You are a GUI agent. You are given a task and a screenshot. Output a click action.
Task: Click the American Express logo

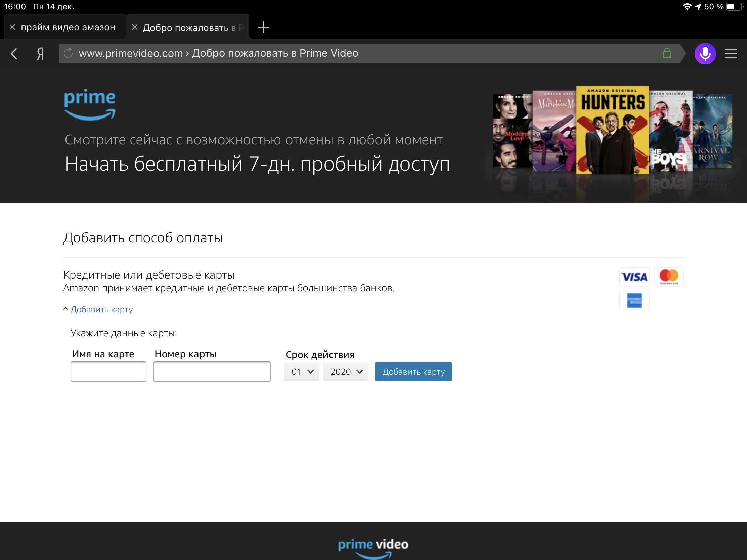[x=634, y=300]
